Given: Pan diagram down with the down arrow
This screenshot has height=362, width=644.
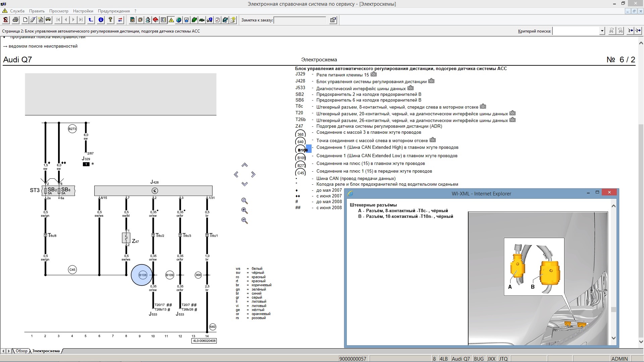Looking at the screenshot, I should pos(245,184).
